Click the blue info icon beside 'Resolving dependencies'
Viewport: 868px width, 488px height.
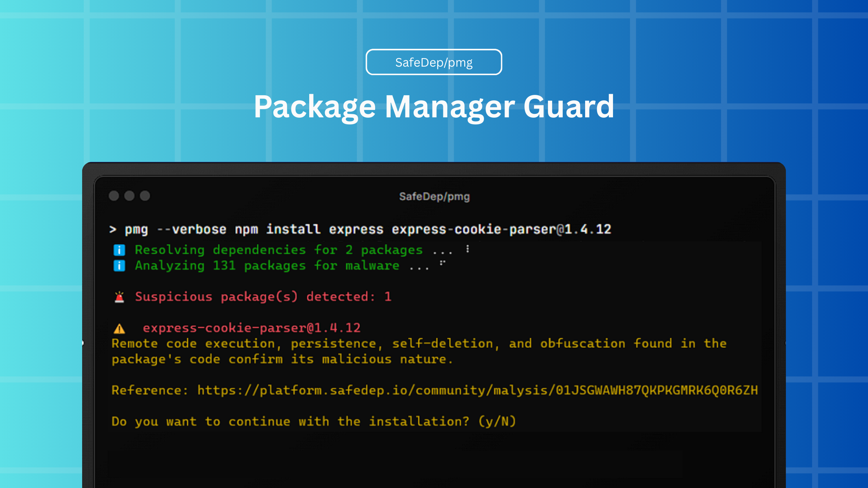click(120, 250)
